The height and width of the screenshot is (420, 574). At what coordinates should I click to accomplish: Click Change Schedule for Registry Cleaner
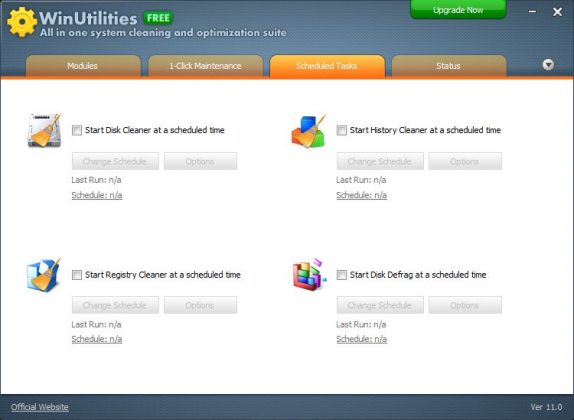tap(115, 305)
